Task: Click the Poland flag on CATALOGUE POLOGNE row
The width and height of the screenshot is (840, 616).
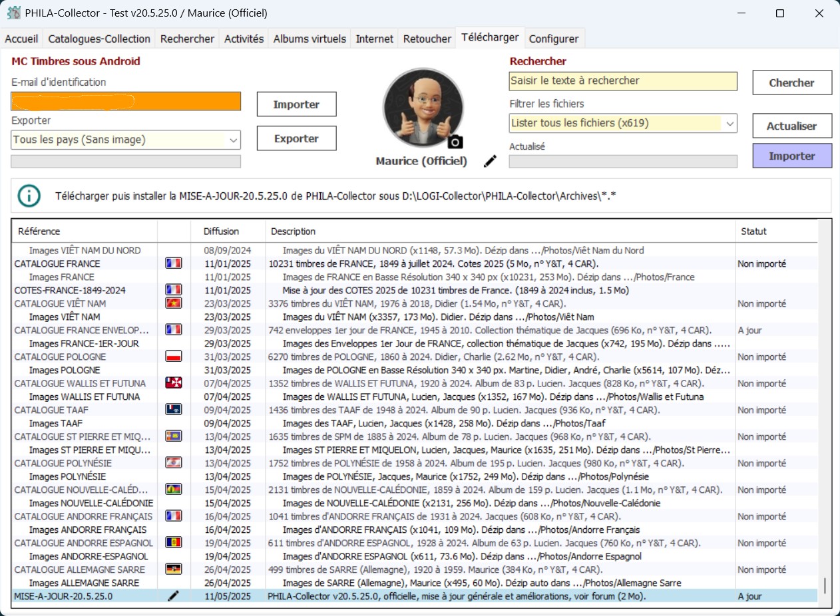Action: click(173, 357)
